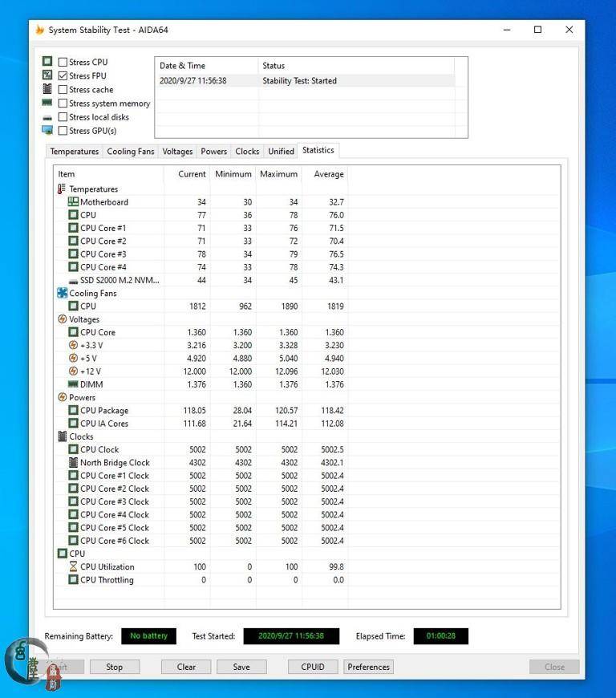Click the Stress GPU monitor icon

point(47,130)
